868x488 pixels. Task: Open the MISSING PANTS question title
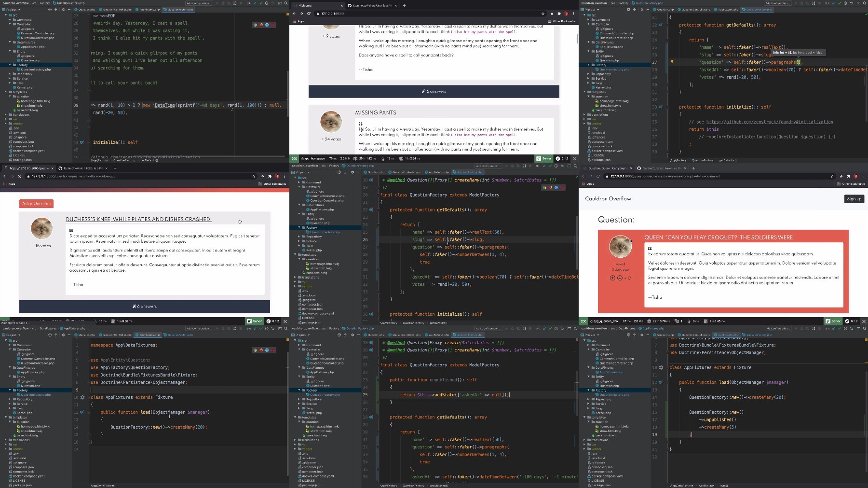(376, 112)
